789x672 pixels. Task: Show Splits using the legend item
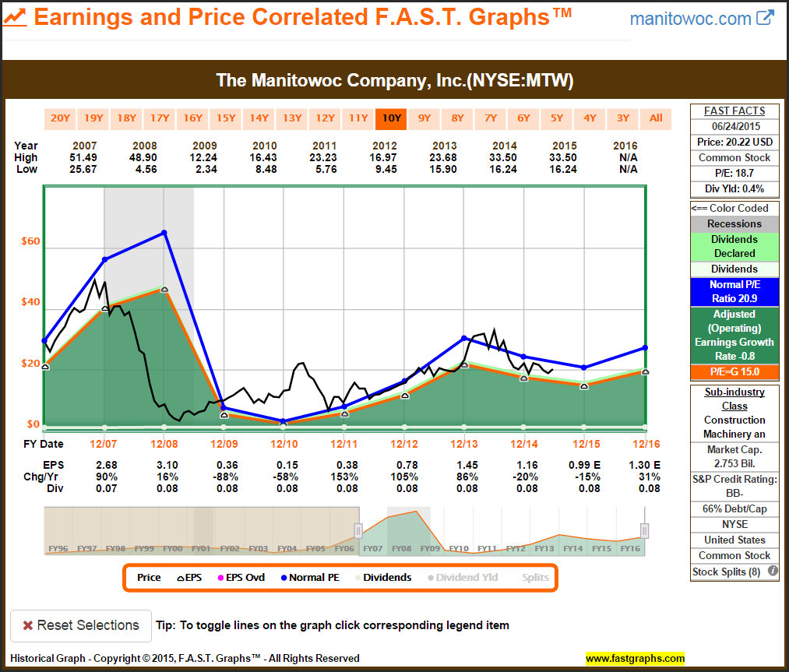tap(535, 577)
